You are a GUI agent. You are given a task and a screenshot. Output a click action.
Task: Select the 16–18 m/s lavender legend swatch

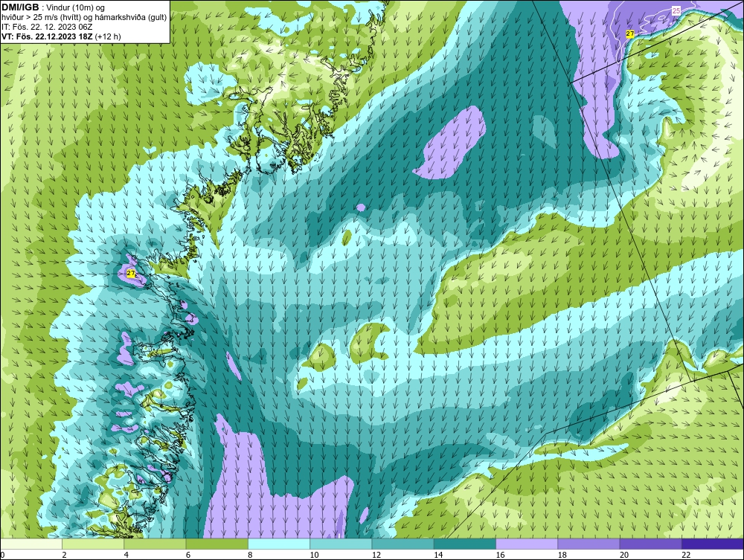(527, 544)
